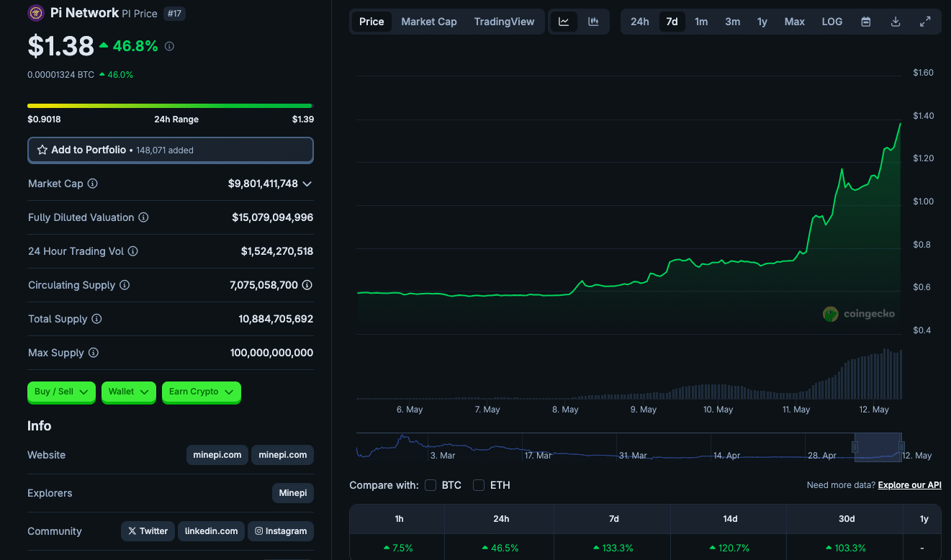Click the #17 rank badge

[x=174, y=13]
